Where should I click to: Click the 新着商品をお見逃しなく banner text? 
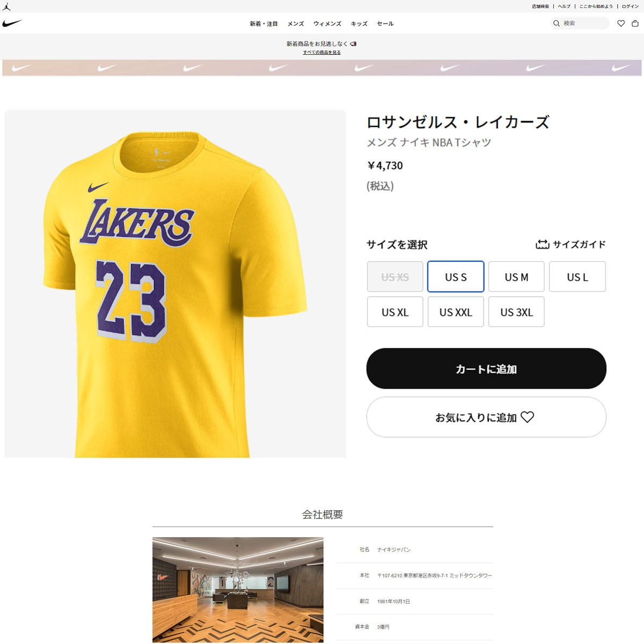click(x=317, y=43)
